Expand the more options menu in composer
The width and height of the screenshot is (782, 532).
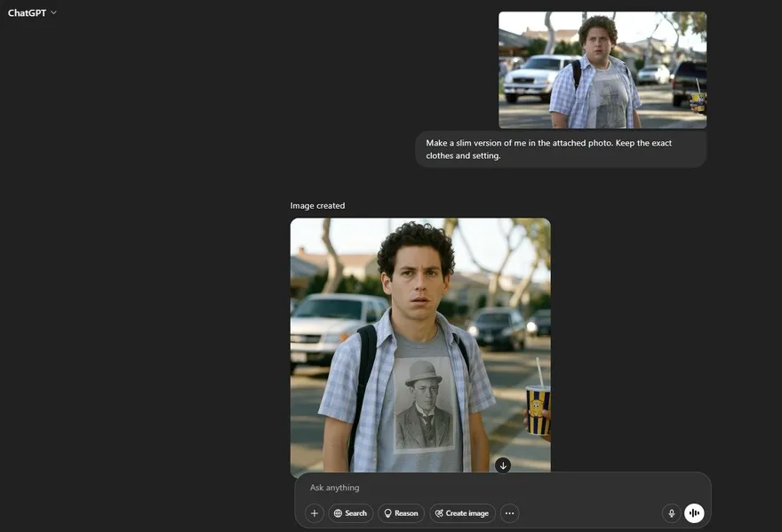(x=509, y=513)
